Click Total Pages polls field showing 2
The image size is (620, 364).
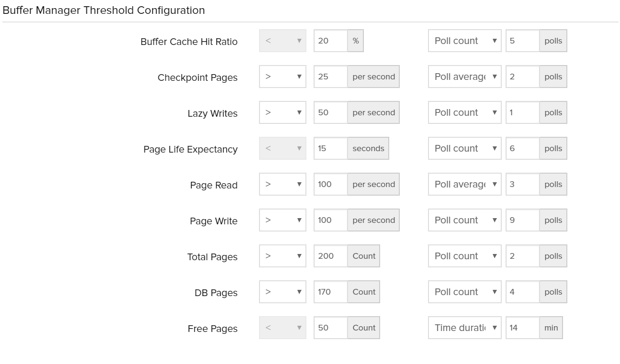click(523, 256)
